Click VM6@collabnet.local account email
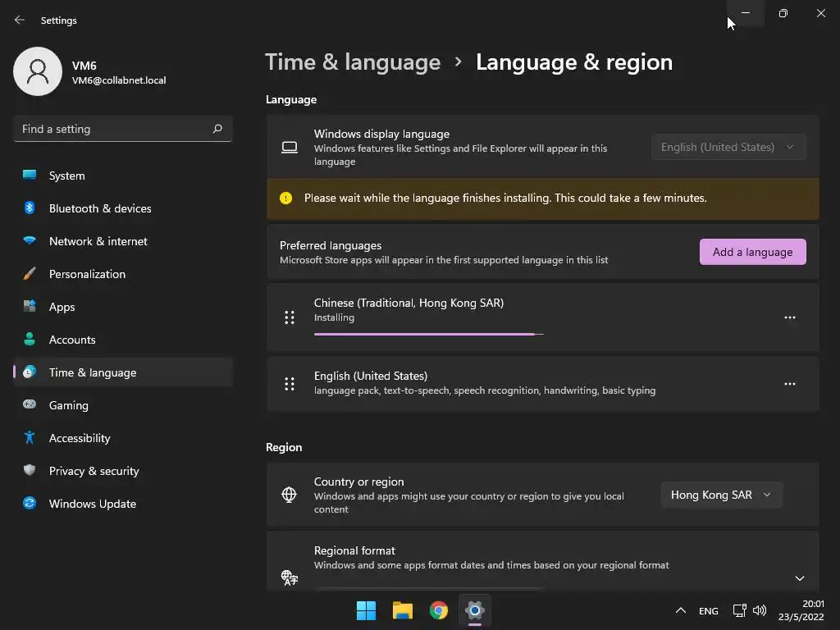 pos(119,80)
